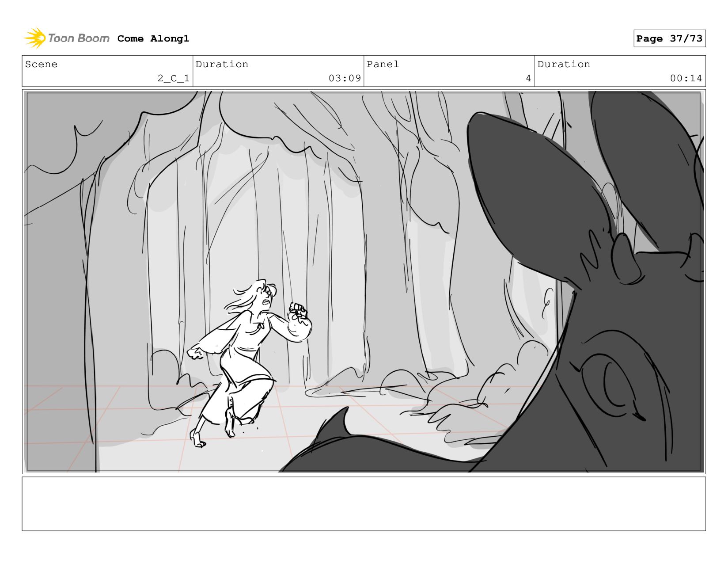Click the storyboard panel drawing thumbnail
The image size is (728, 564).
(x=364, y=282)
